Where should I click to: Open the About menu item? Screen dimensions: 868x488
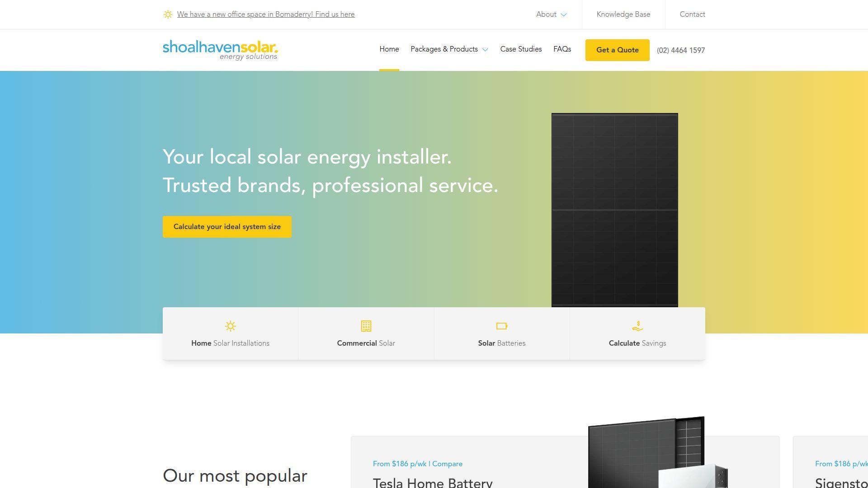coord(546,14)
